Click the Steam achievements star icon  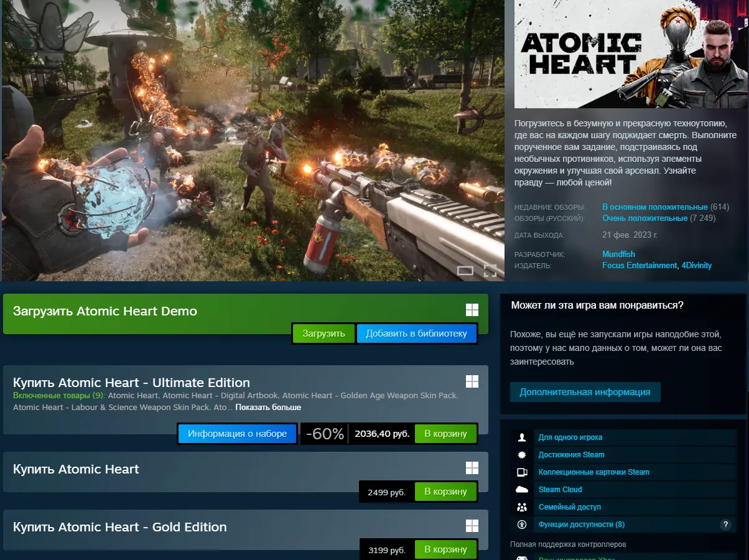[522, 455]
